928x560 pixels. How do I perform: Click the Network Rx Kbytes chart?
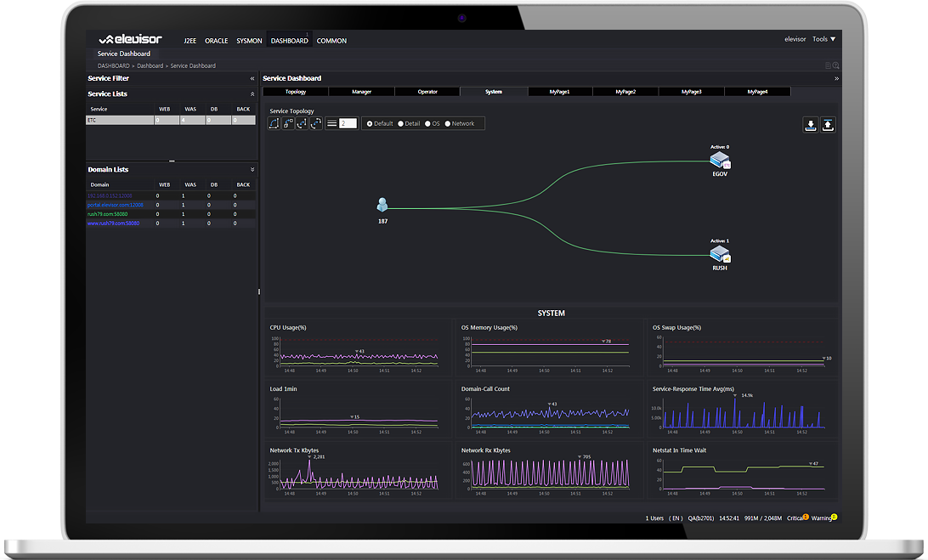click(549, 472)
